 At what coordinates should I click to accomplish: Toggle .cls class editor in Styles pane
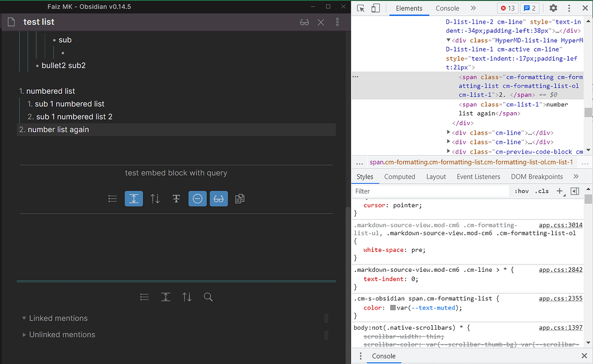[541, 191]
